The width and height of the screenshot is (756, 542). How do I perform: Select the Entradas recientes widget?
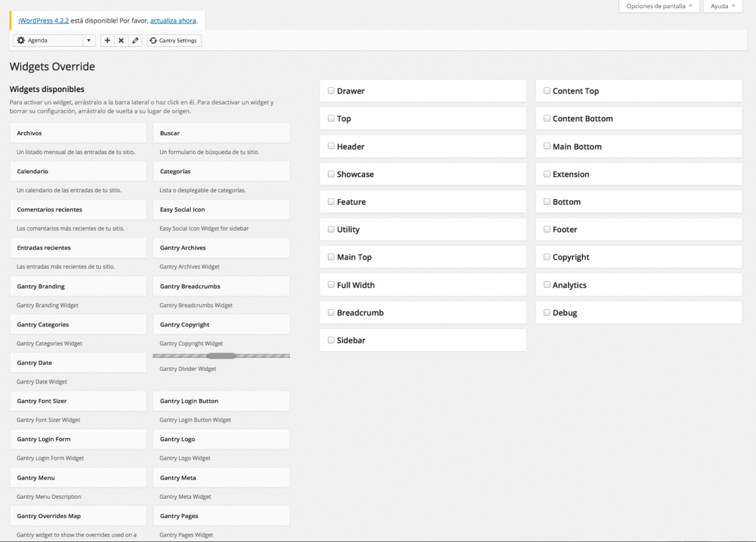pyautogui.click(x=78, y=247)
